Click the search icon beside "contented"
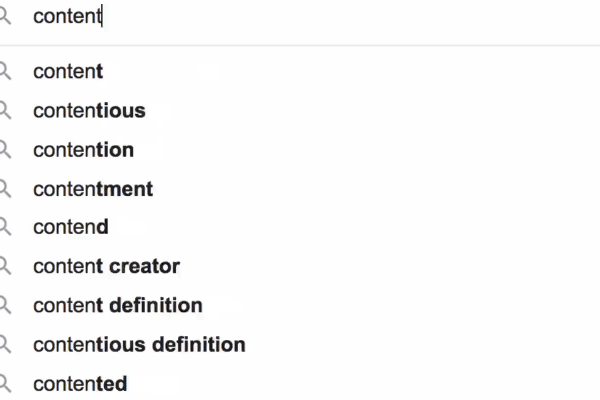 [x=4, y=383]
